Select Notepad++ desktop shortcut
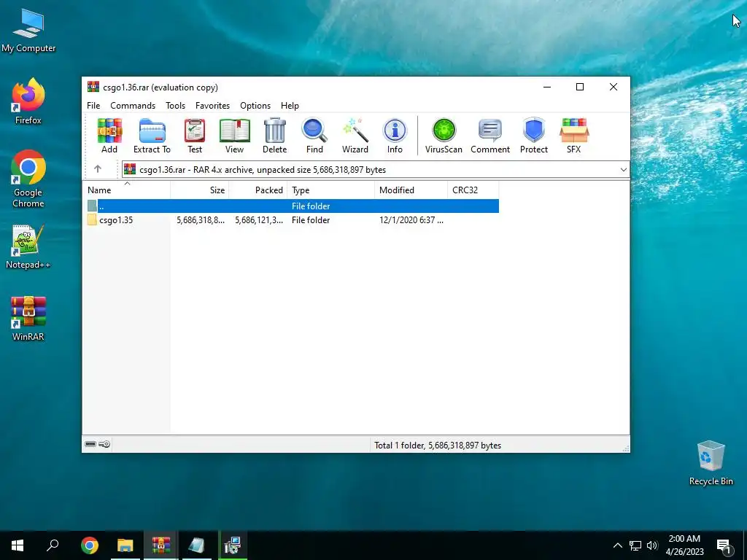The image size is (747, 560). coord(28,246)
